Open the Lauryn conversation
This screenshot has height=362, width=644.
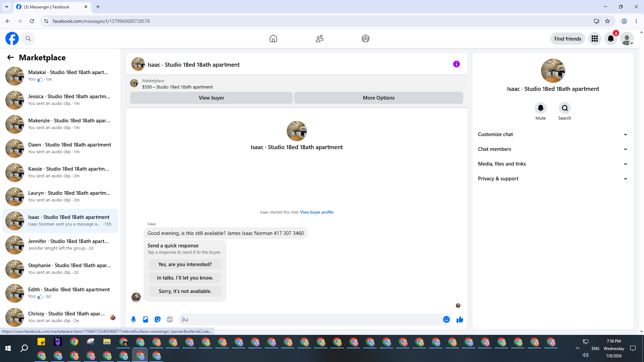coord(60,196)
